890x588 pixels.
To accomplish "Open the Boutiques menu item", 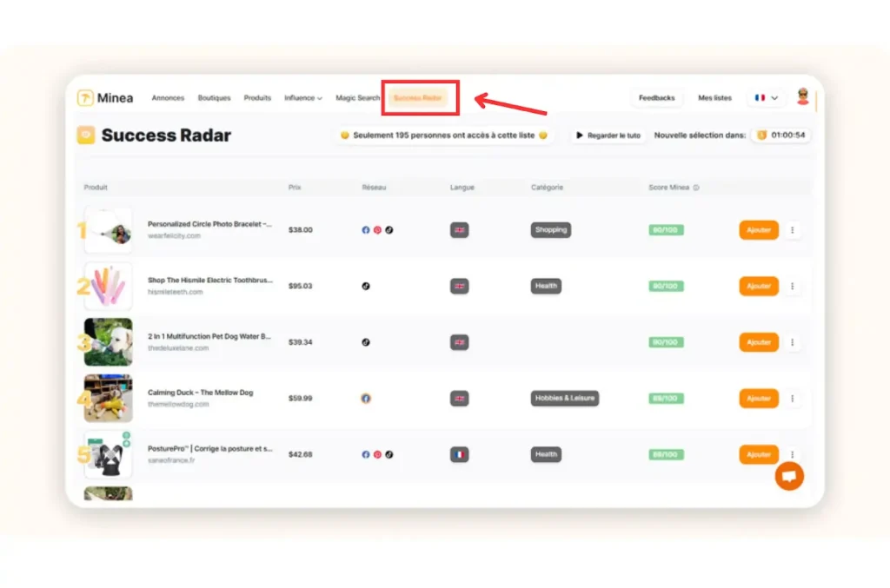I will 214,97.
